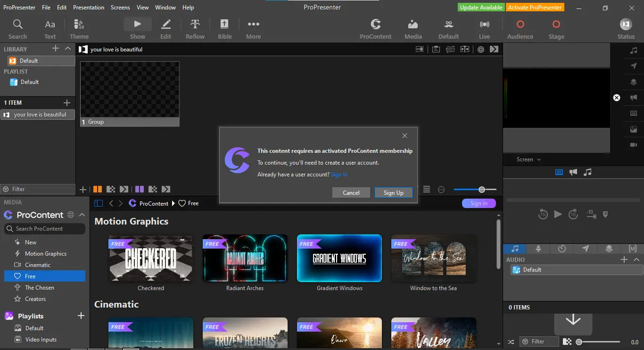Open the ProContent toolbar icon
This screenshot has height=350, width=644.
click(375, 29)
